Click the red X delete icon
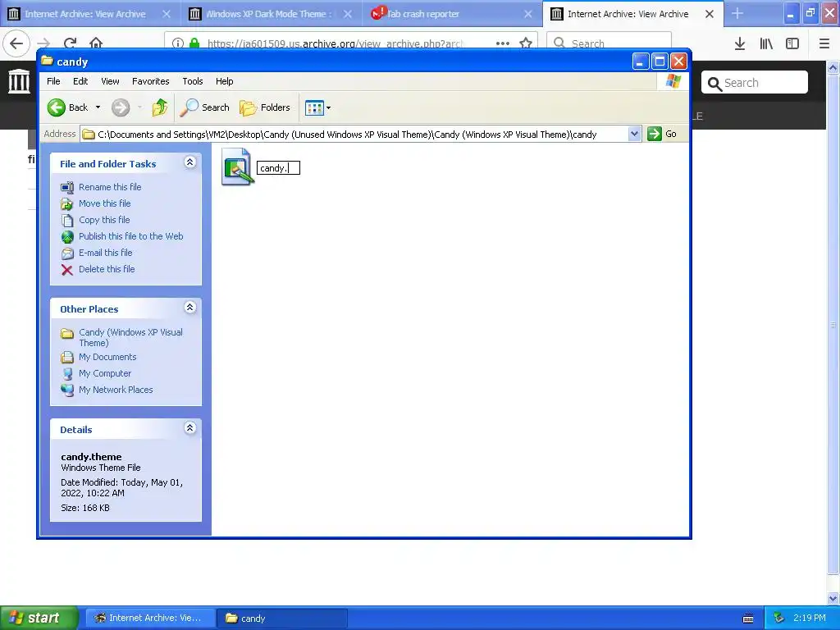This screenshot has width=840, height=630. click(x=67, y=269)
